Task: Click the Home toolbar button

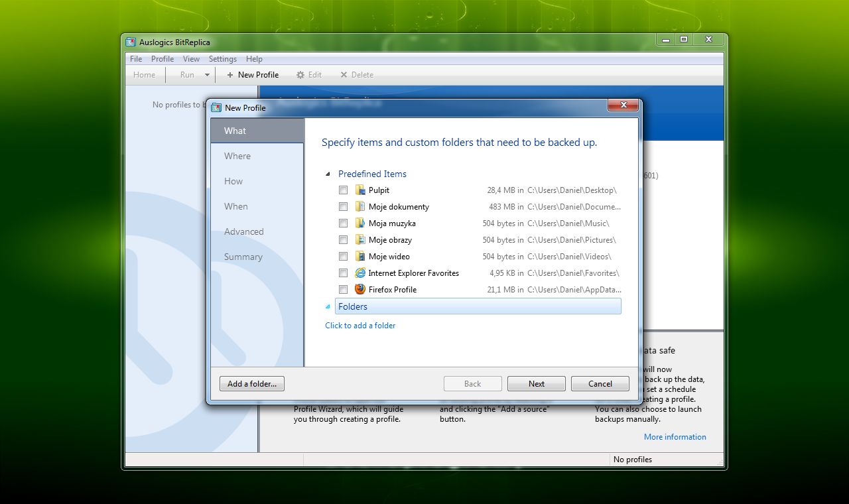Action: click(x=145, y=75)
